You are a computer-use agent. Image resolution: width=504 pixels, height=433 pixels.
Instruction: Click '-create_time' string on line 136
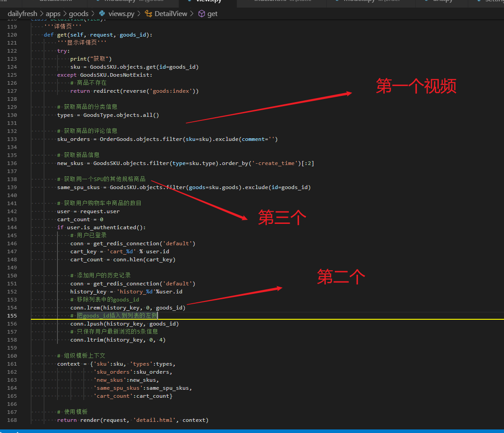(275, 163)
